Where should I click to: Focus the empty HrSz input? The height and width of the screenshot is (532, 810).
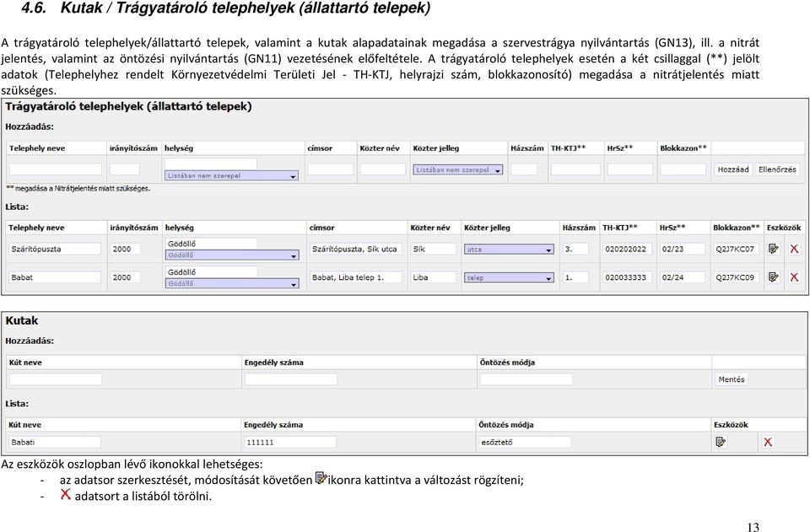[x=629, y=169]
